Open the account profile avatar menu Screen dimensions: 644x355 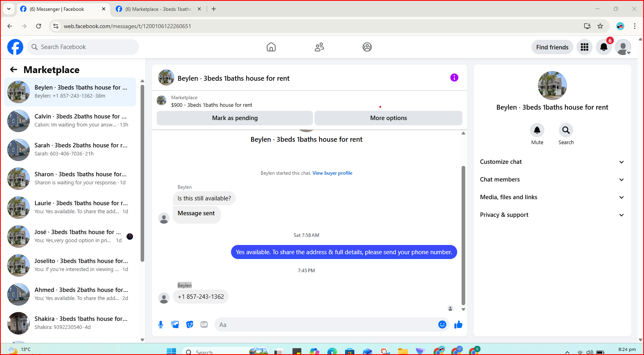pos(623,47)
